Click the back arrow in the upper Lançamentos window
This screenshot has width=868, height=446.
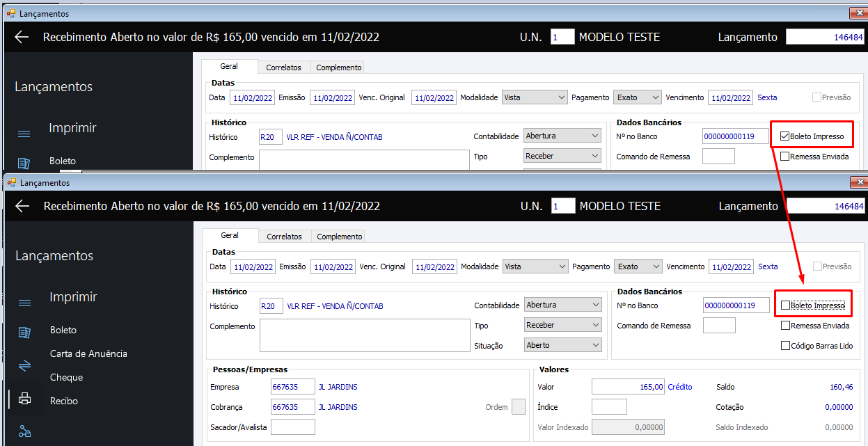[x=22, y=37]
